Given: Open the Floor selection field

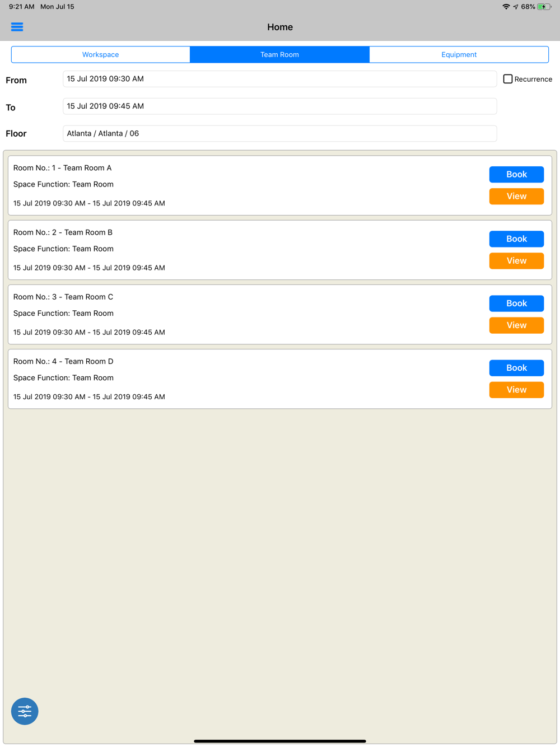Looking at the screenshot, I should click(279, 134).
